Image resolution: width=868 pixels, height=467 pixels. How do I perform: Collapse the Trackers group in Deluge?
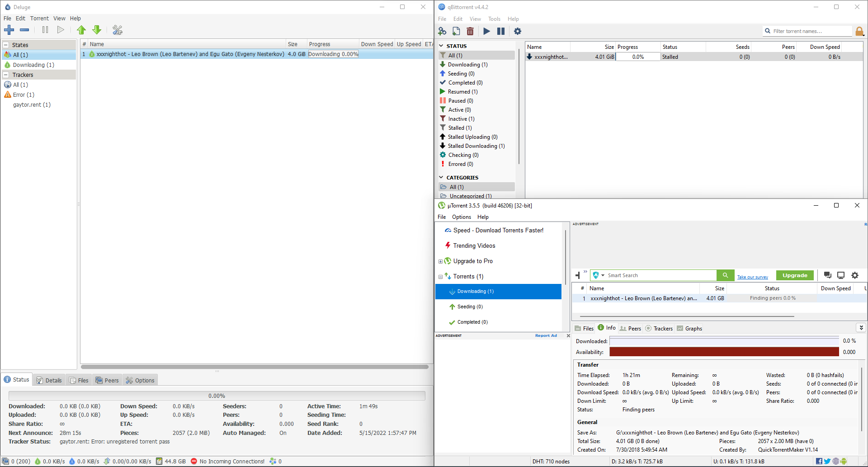6,75
